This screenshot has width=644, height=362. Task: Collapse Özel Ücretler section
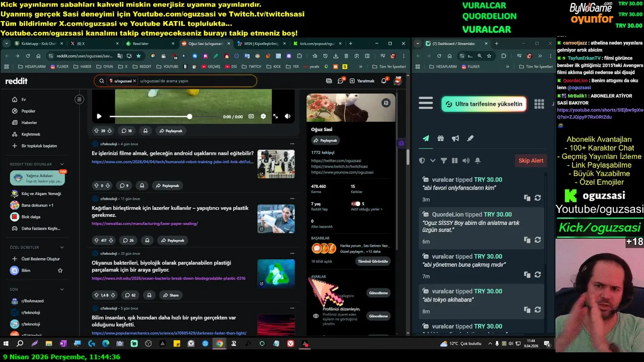pos(62,247)
